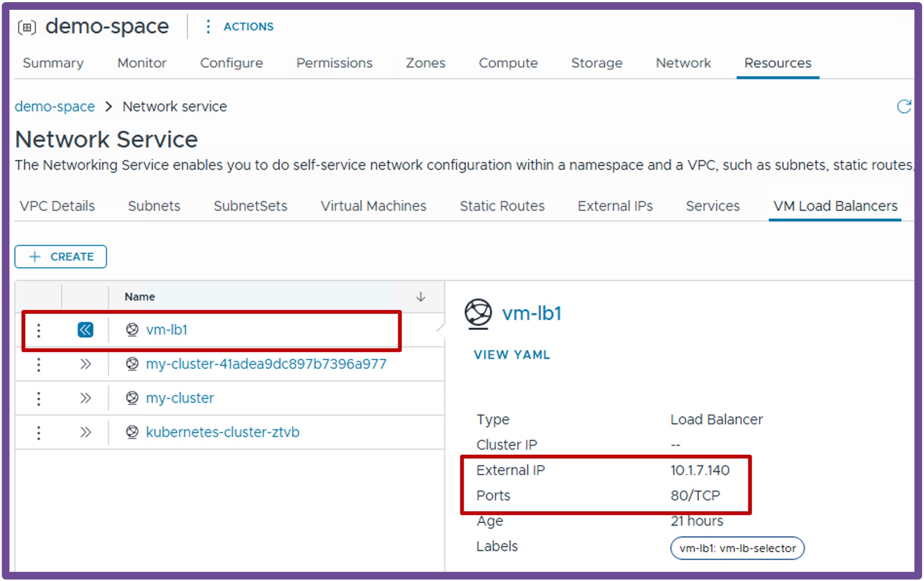Select the Services tab

pyautogui.click(x=713, y=206)
